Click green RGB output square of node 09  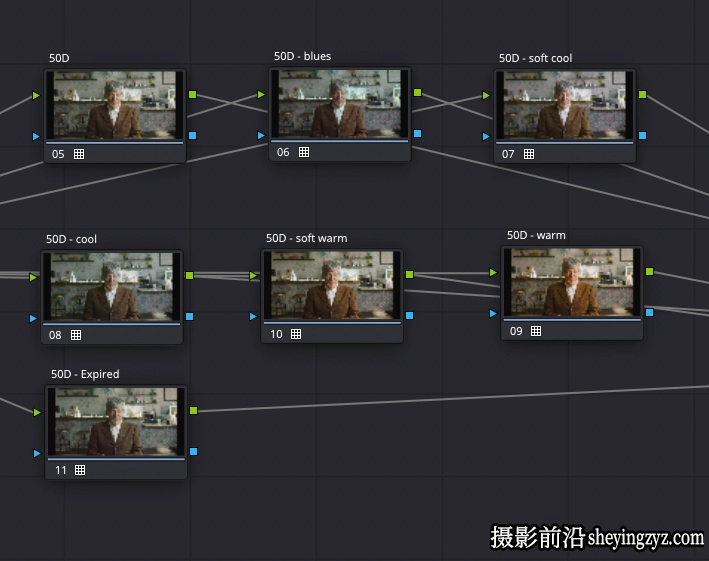point(649,271)
